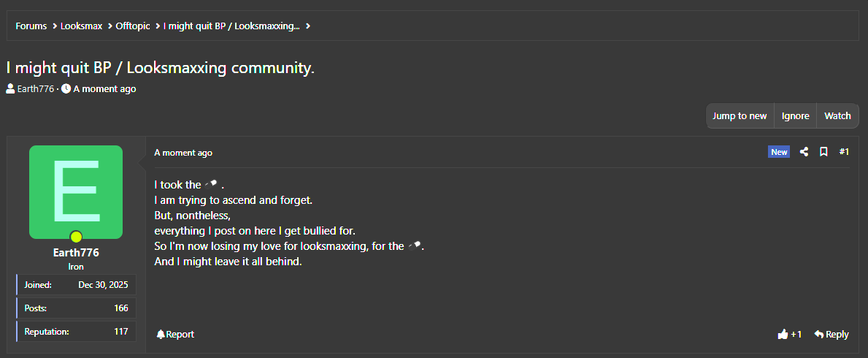The width and height of the screenshot is (868, 358).
Task: Expand the chevron after the thread breadcrumb
Action: (x=308, y=26)
